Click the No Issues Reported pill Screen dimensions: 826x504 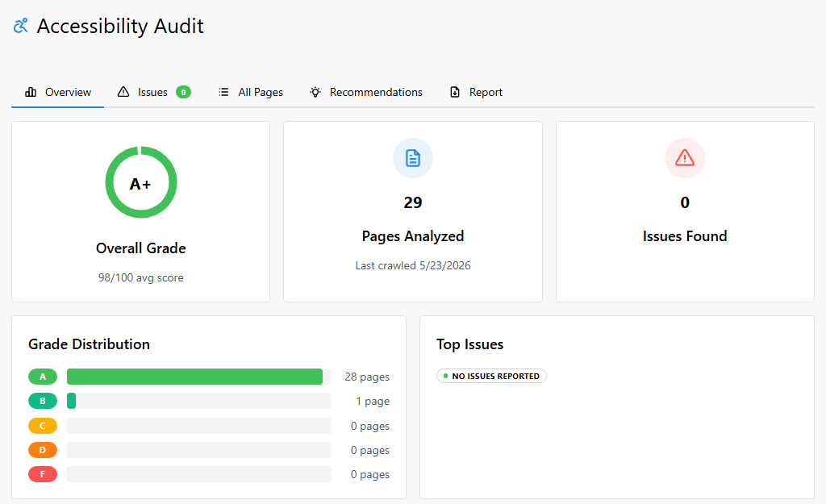pos(491,376)
